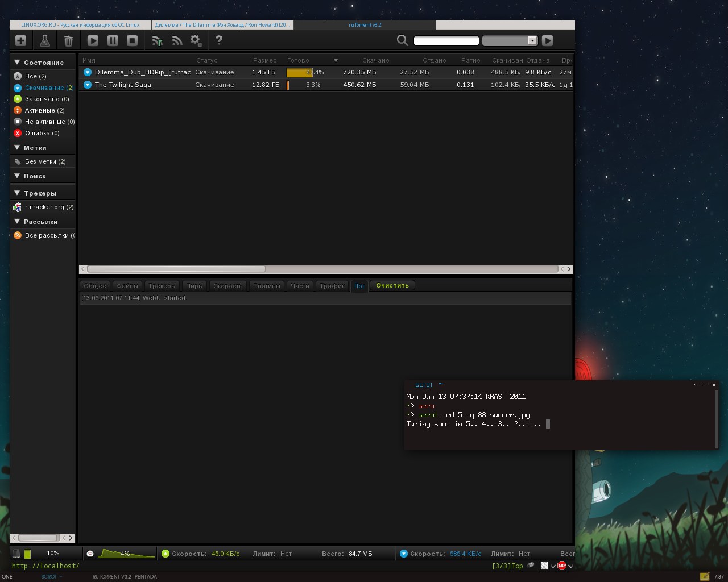
Task: Open the search engine dropdown
Action: (510, 40)
